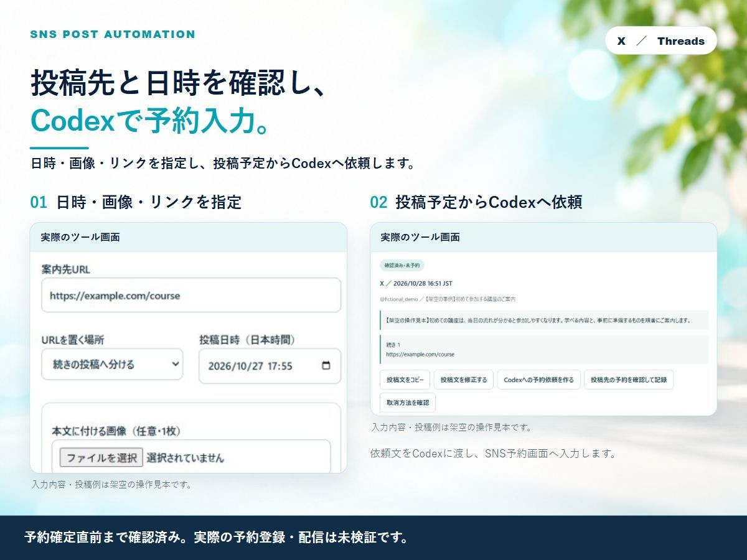This screenshot has width=747, height=560.
Task: Click the 02 投稿予定からCodexへ依頼 heading
Action: click(x=476, y=202)
